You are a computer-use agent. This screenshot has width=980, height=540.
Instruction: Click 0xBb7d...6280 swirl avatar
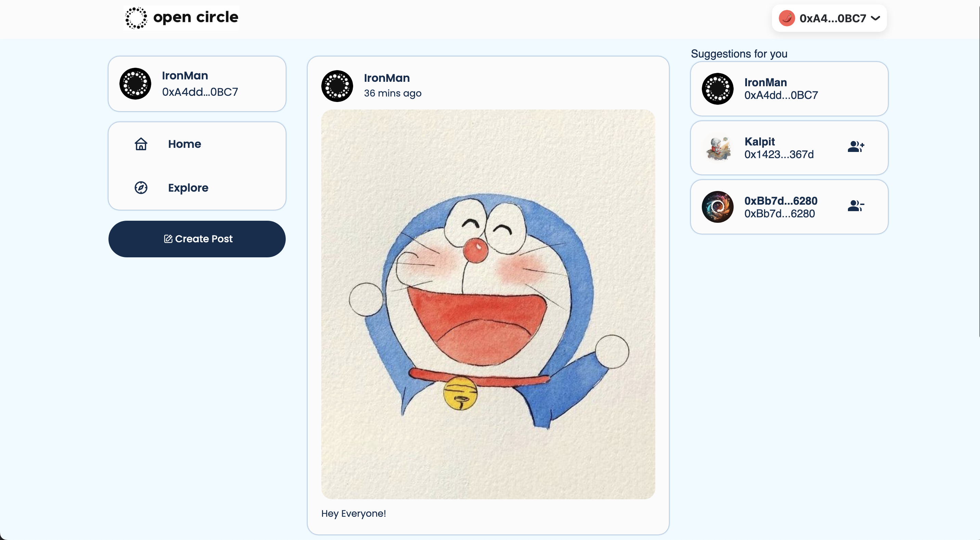pos(718,207)
